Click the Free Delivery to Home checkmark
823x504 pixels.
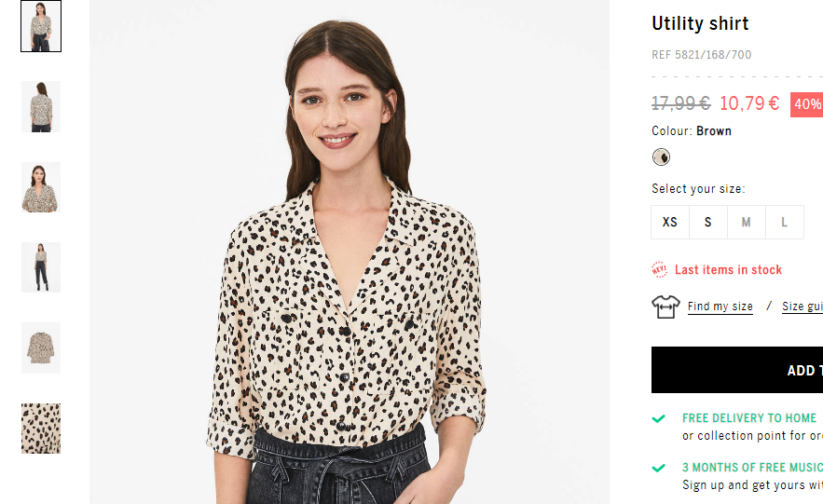click(659, 418)
